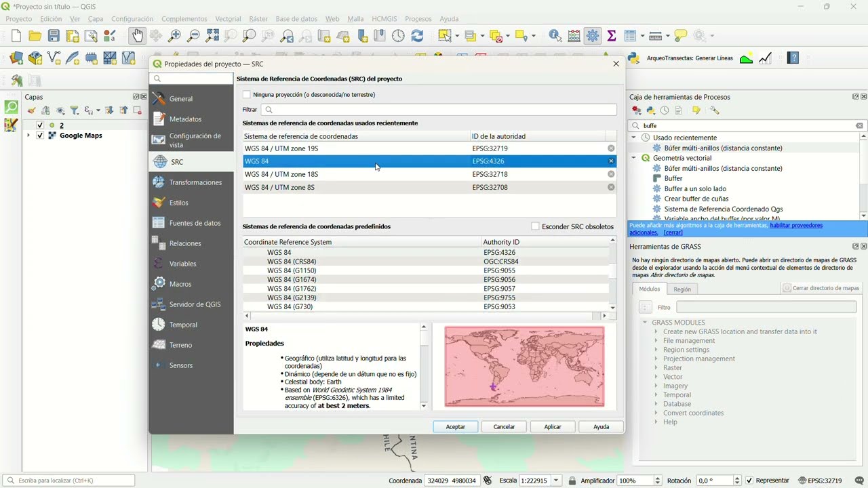Open the Complementos menu
The image size is (868, 488).
coord(184,19)
